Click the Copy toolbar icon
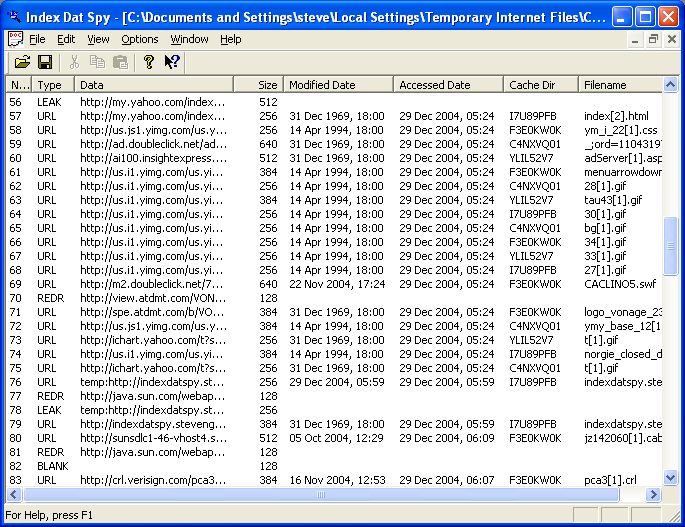 pyautogui.click(x=97, y=62)
